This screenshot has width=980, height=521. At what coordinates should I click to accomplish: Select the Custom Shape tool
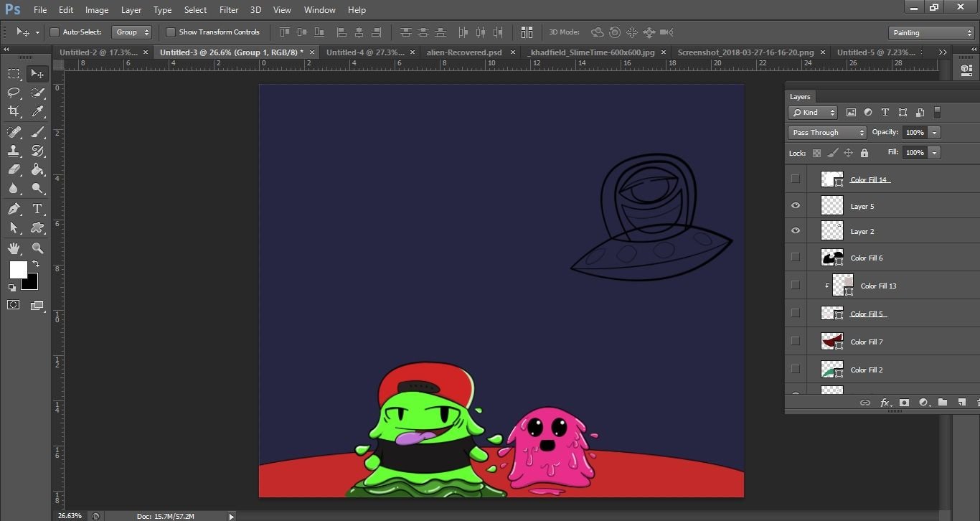(37, 227)
